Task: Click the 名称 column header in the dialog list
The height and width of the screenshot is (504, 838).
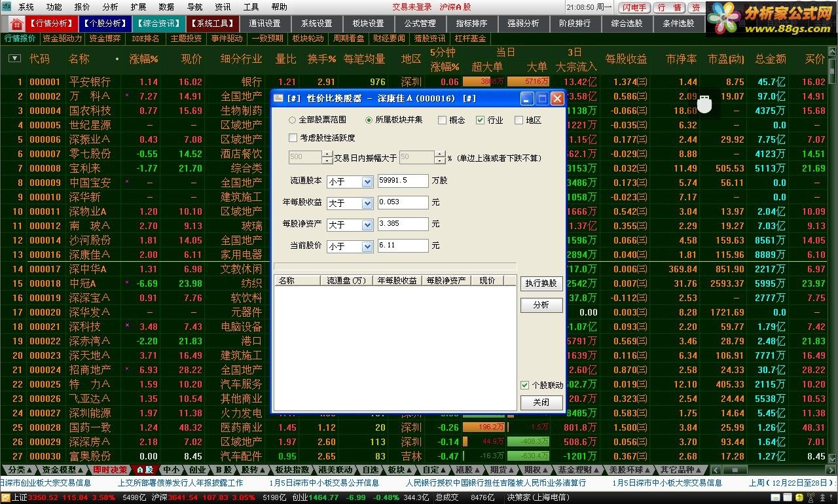Action: pos(298,280)
